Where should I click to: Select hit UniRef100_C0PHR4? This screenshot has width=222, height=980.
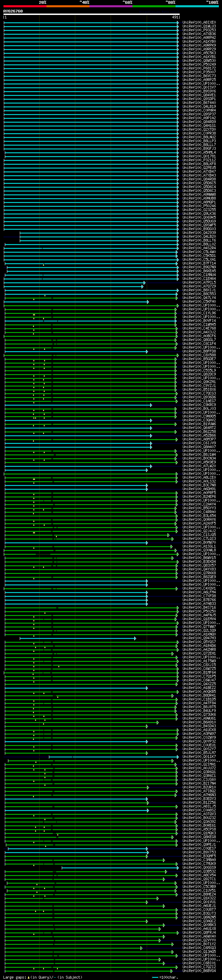(199, 110)
